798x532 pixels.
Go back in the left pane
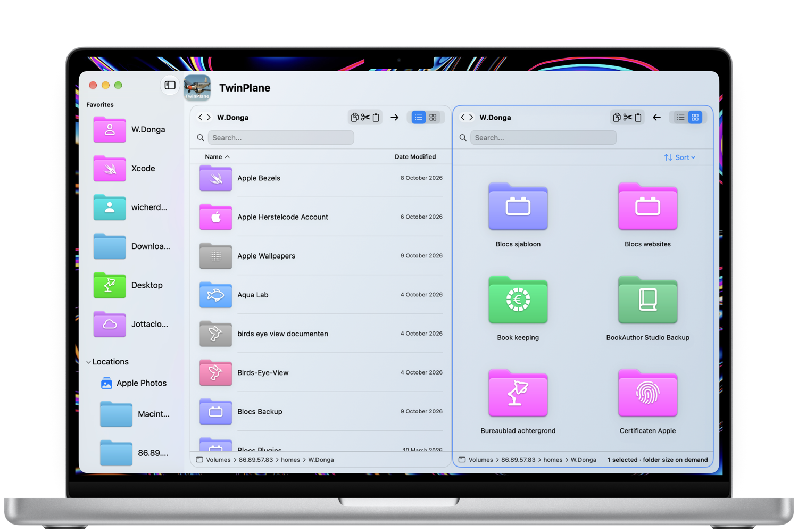click(x=201, y=118)
